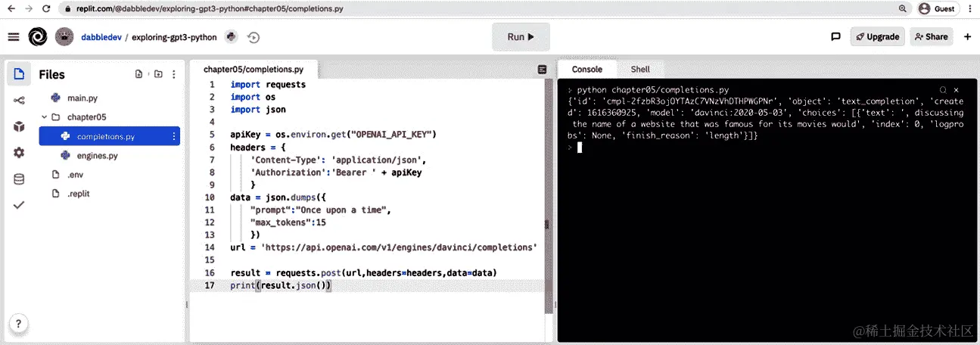Switch to the Console tab

586,69
